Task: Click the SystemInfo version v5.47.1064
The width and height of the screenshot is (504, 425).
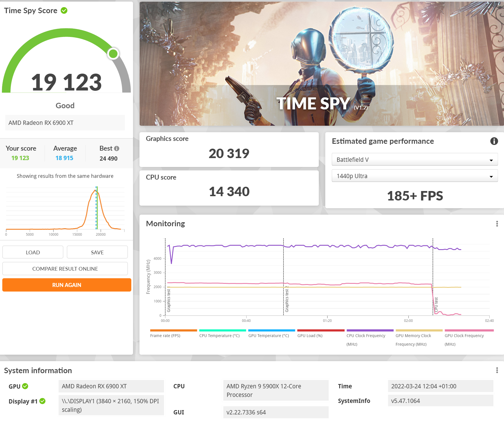Action: (x=440, y=401)
